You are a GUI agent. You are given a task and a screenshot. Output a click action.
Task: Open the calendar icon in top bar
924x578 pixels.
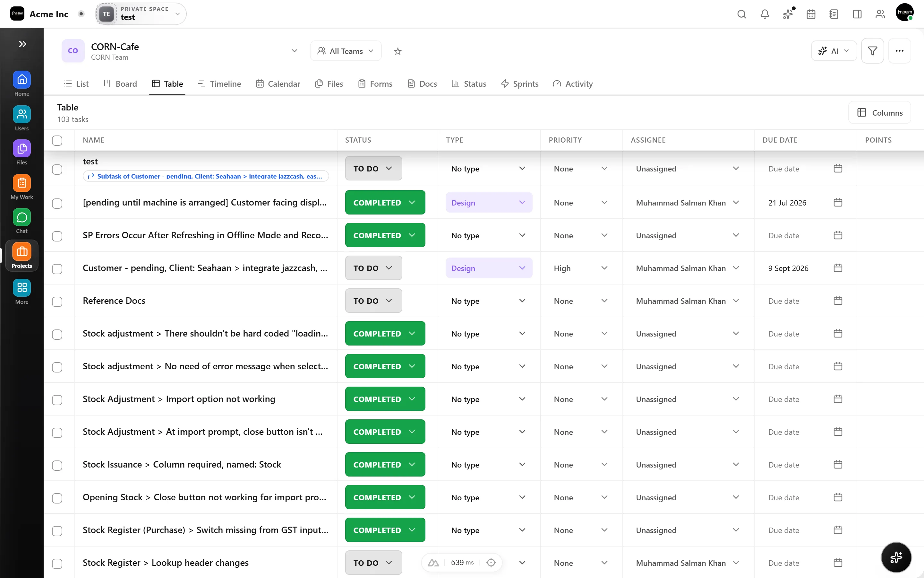click(811, 14)
